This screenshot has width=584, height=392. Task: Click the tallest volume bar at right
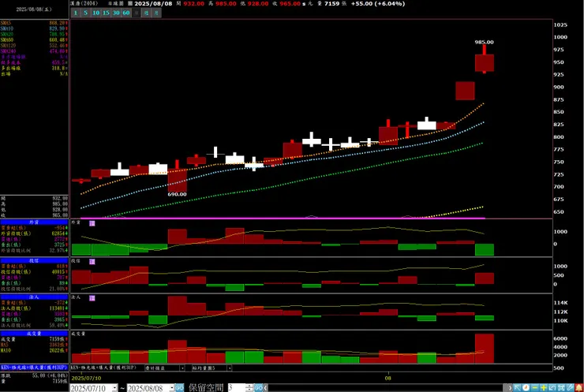pos(485,349)
